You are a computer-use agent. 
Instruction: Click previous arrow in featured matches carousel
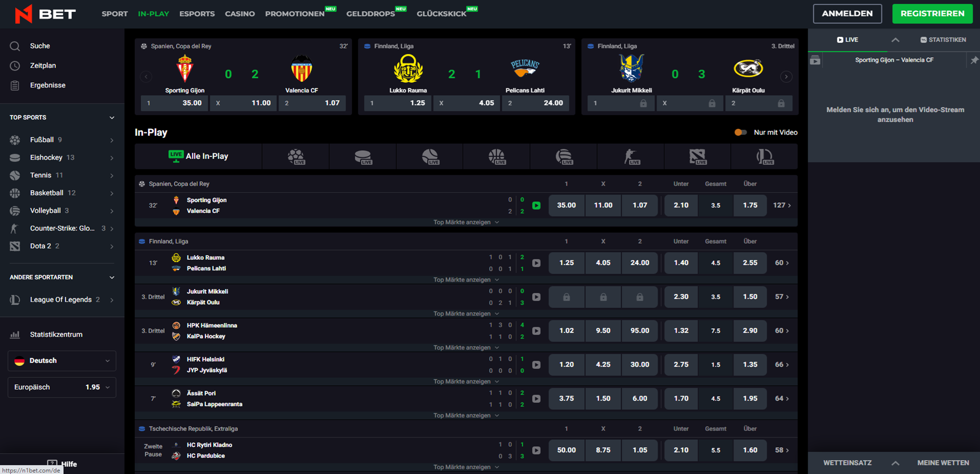tap(146, 76)
